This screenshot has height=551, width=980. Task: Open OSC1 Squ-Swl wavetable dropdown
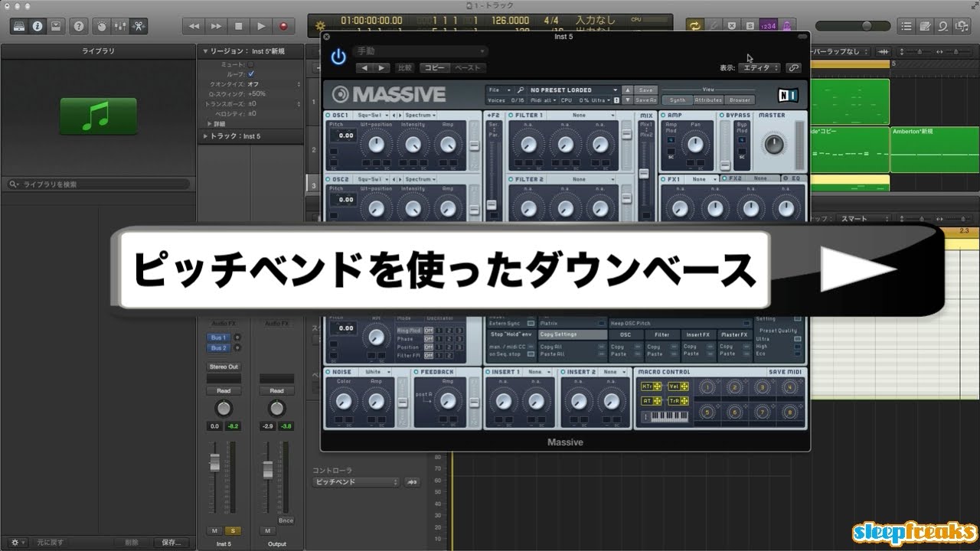(x=373, y=115)
